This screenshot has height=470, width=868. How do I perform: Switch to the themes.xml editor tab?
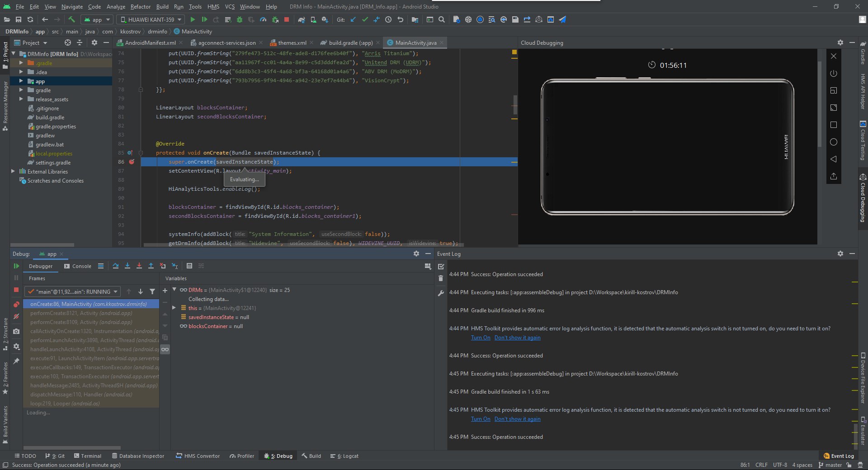tap(292, 43)
